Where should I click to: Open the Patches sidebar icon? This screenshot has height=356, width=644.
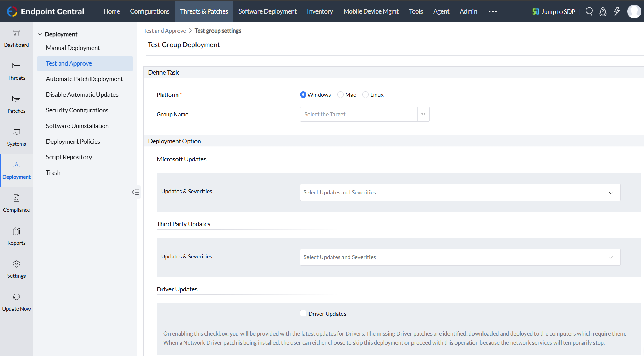point(16,99)
